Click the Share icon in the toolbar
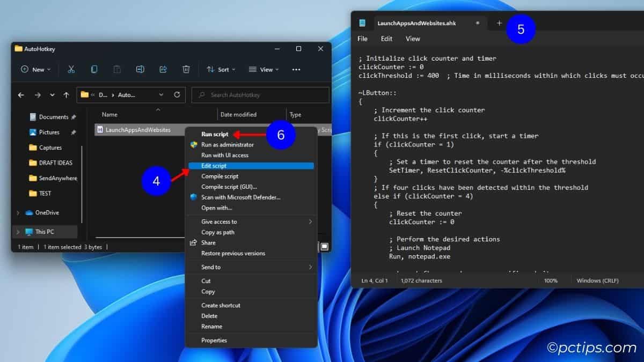 tap(163, 70)
